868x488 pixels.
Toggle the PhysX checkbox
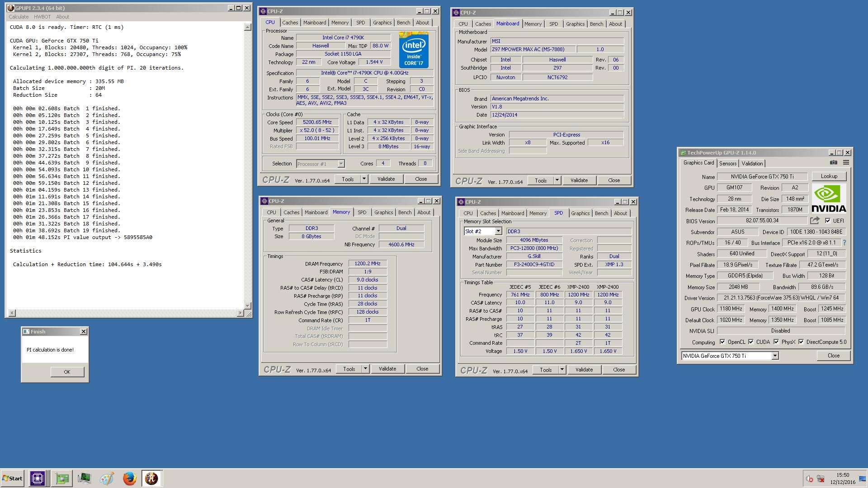coord(776,342)
